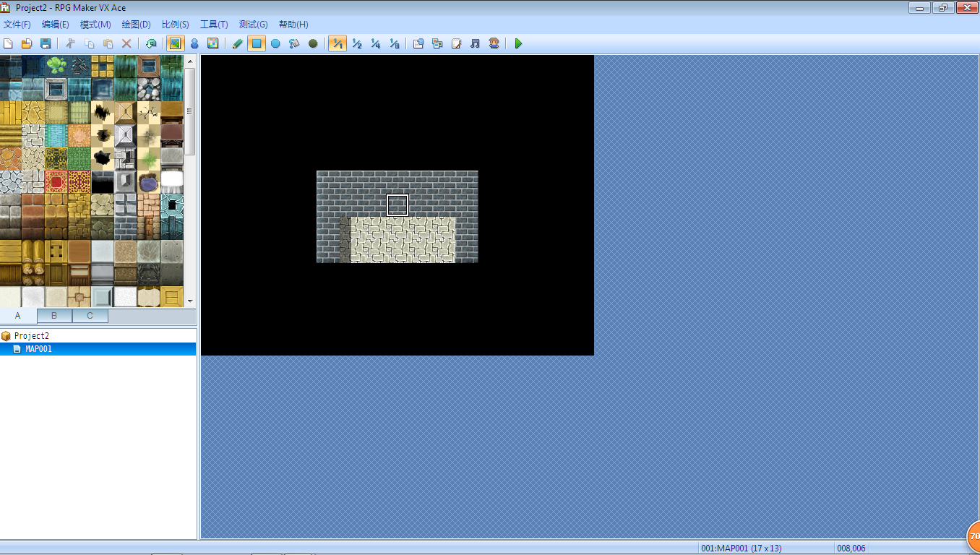Open the 测试(G) menu
The image size is (980, 555).
253,25
